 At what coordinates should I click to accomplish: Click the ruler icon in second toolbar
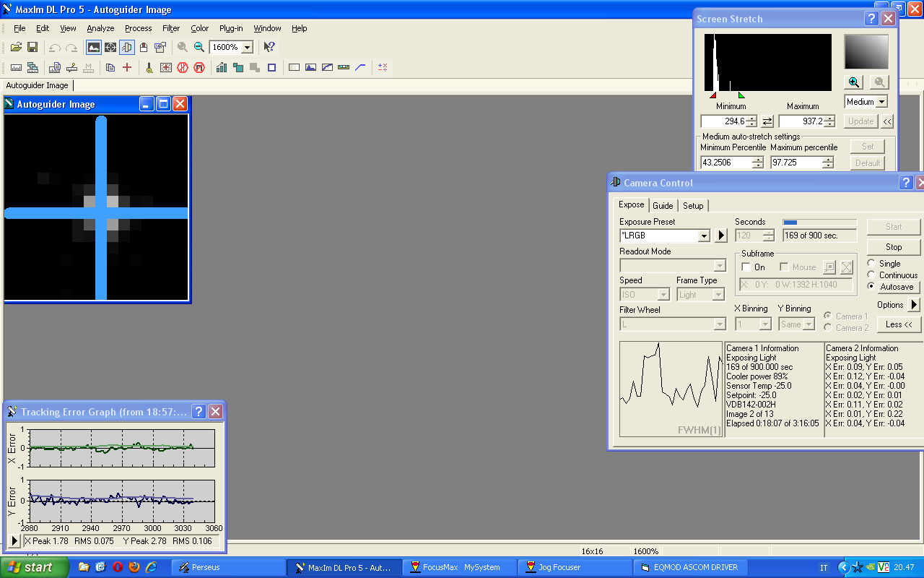point(16,67)
